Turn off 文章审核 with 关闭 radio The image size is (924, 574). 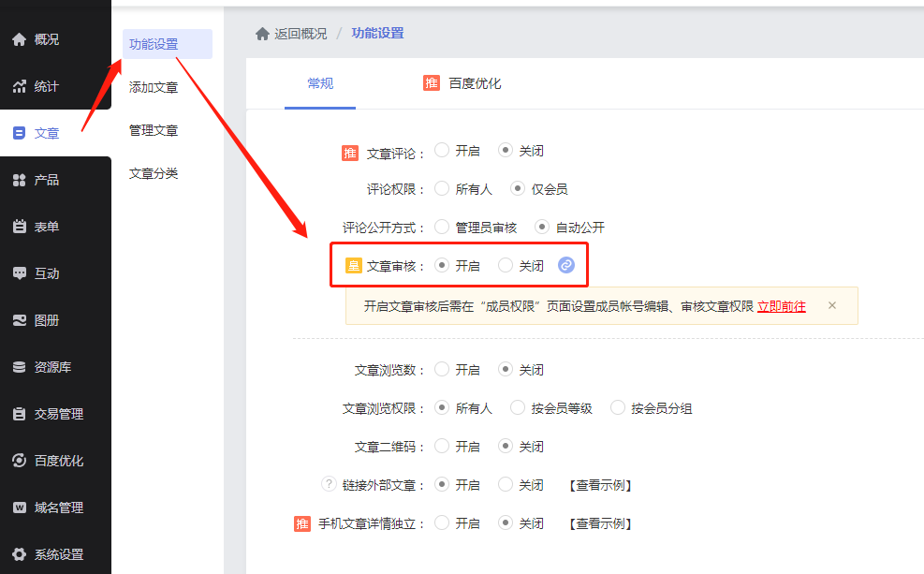point(505,265)
